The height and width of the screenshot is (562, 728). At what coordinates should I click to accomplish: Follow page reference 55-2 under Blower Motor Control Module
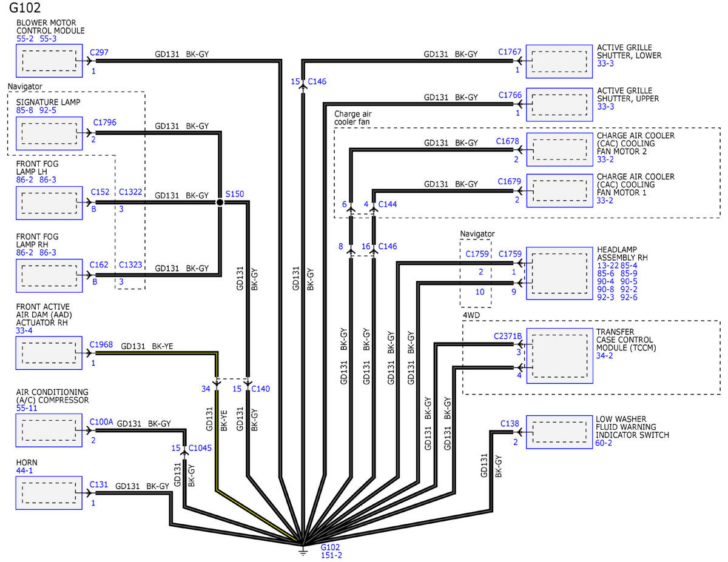click(x=26, y=38)
